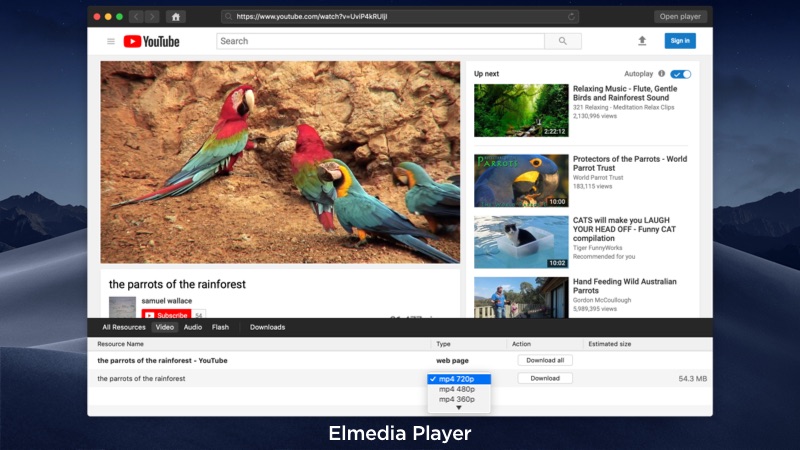Click the YouTube logo
The image size is (800, 450).
152,41
